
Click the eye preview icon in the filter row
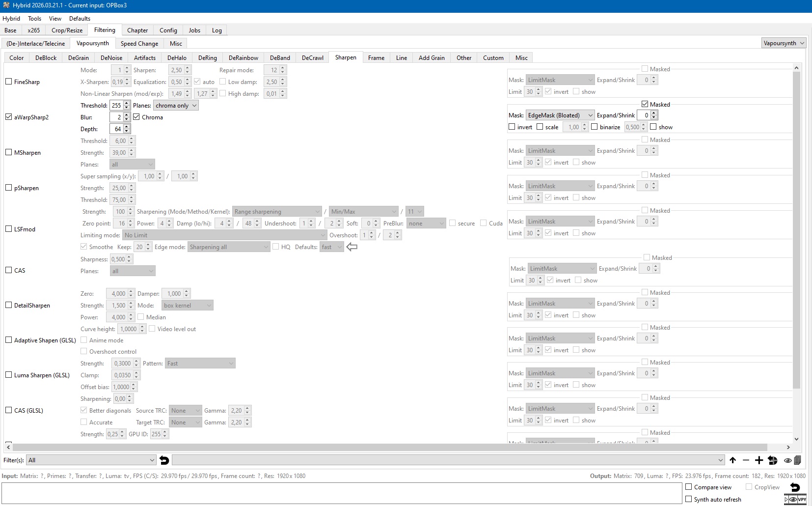click(787, 460)
